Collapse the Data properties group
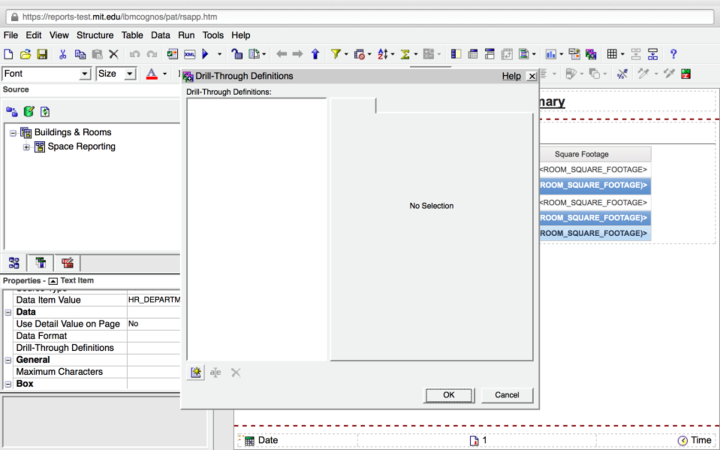This screenshot has width=720, height=450. [x=9, y=312]
